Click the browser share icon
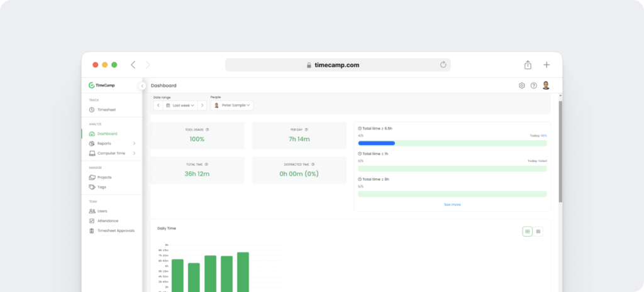The width and height of the screenshot is (644, 292). coord(528,65)
